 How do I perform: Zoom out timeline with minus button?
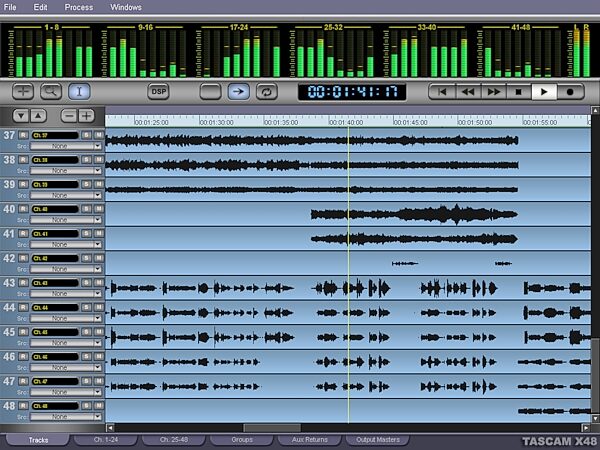coord(69,116)
